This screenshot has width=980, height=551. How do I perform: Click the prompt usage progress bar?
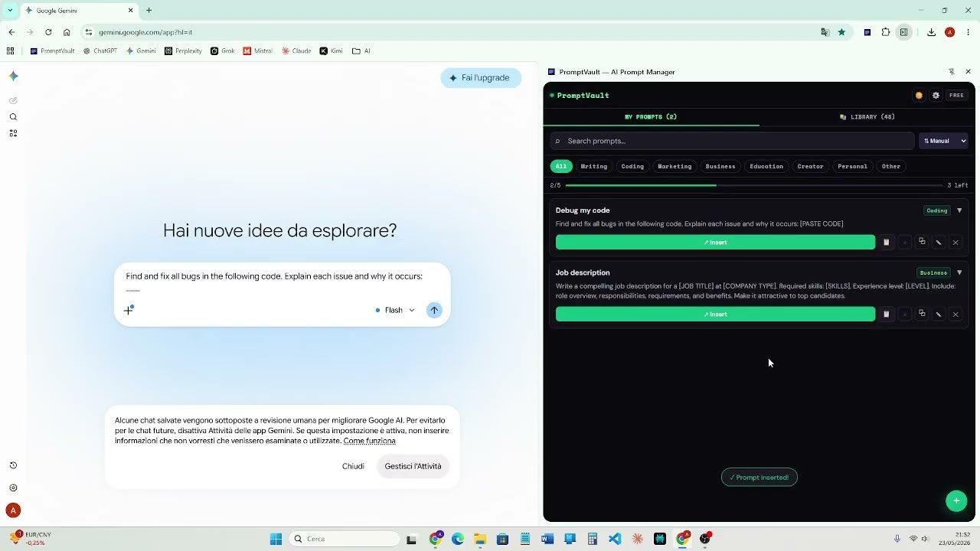click(x=754, y=185)
